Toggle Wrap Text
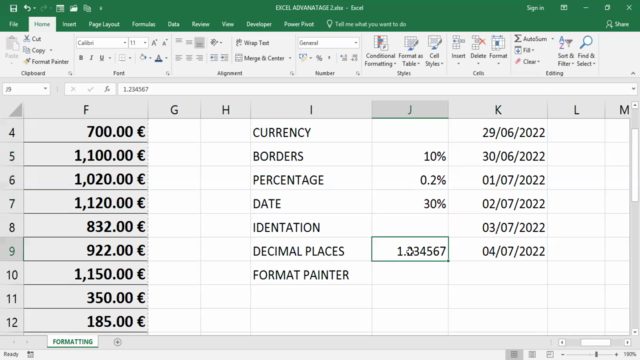Image resolution: width=640 pixels, height=360 pixels. (253, 42)
